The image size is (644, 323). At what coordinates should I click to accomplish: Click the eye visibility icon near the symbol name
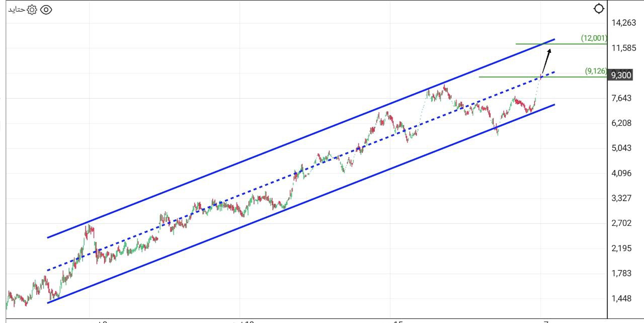tap(46, 9)
